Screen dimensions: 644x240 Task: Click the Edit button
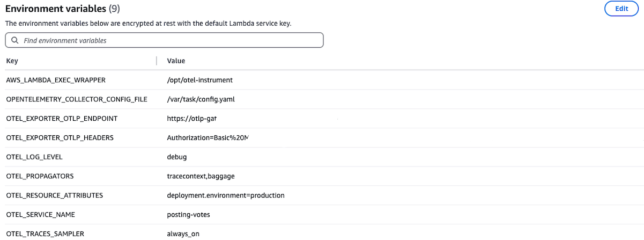coord(621,9)
